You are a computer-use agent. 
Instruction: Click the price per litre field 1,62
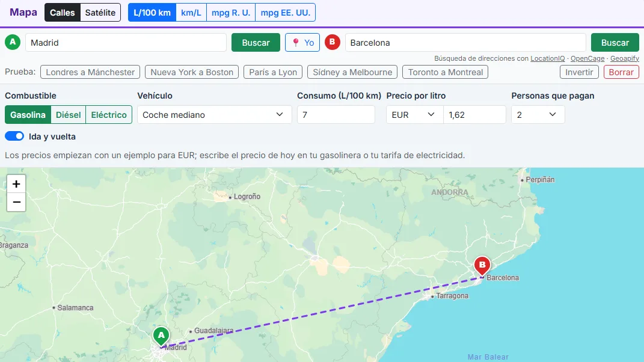pos(475,115)
